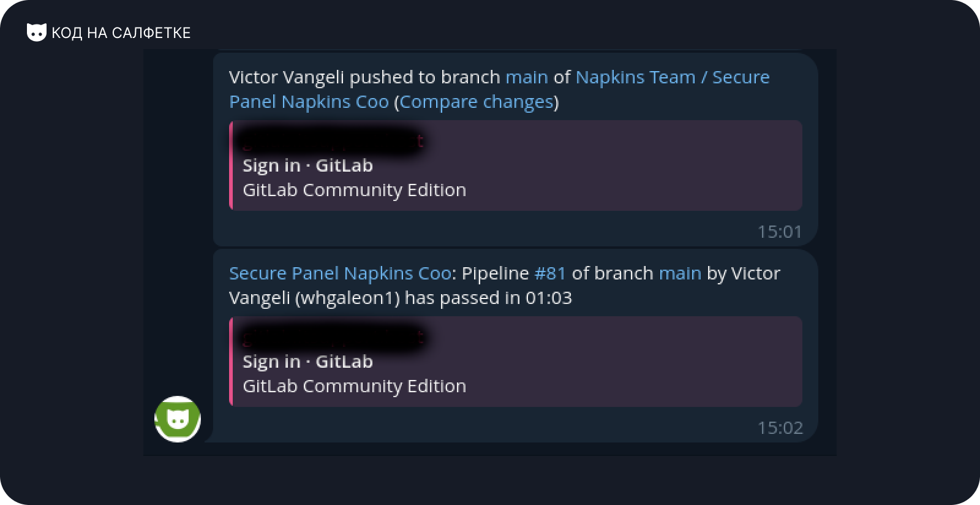Open 'Napkins Team / Secure' project link

pos(673,77)
